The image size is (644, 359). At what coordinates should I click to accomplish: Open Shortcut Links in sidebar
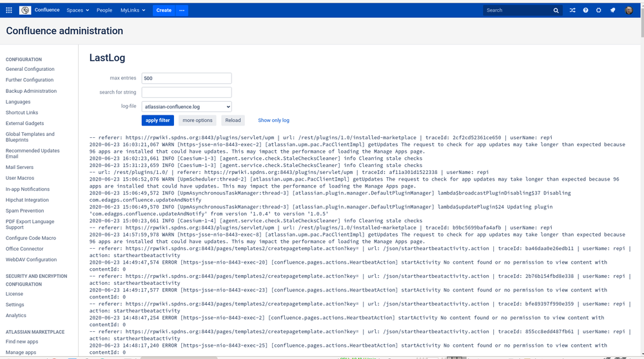click(x=22, y=113)
